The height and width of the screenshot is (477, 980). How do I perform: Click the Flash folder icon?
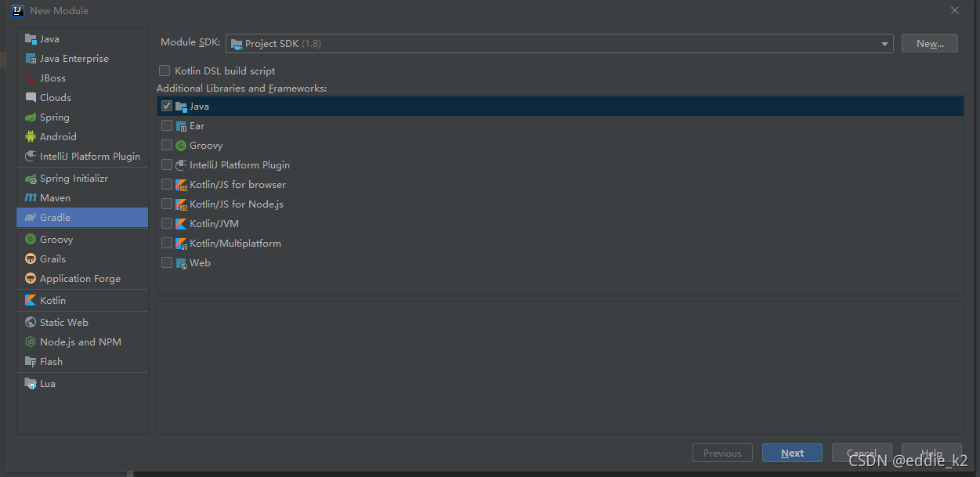pos(31,362)
